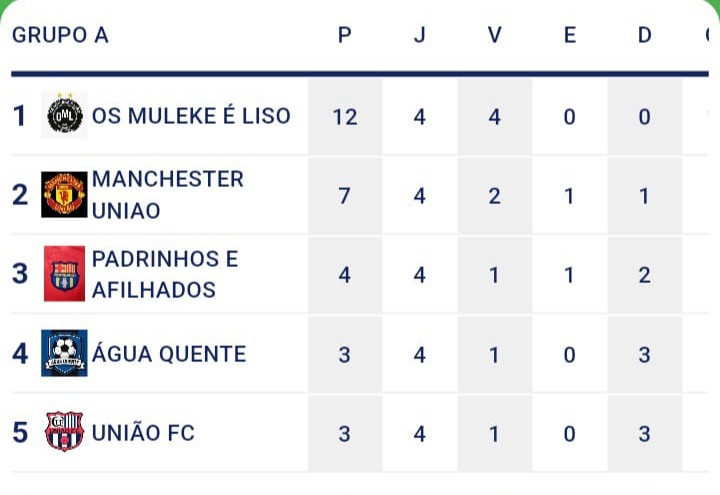The height and width of the screenshot is (495, 720).
Task: Click the Os Muleke É Liso team crest
Action: point(64,116)
